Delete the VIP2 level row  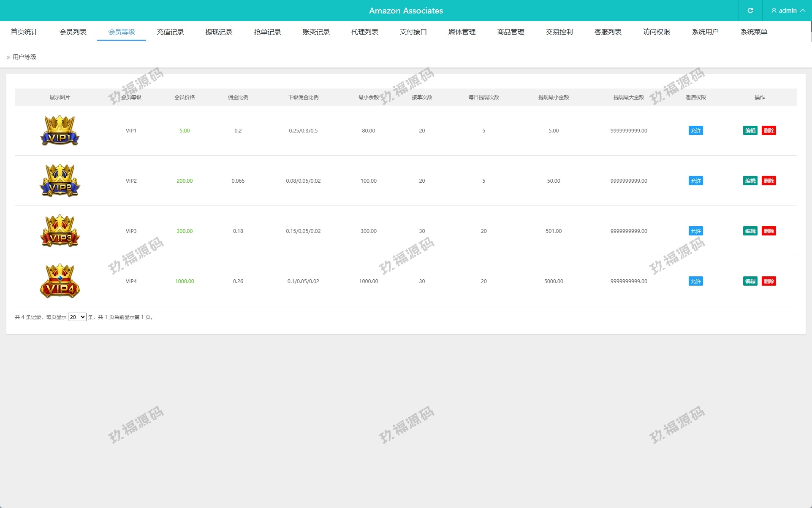769,181
